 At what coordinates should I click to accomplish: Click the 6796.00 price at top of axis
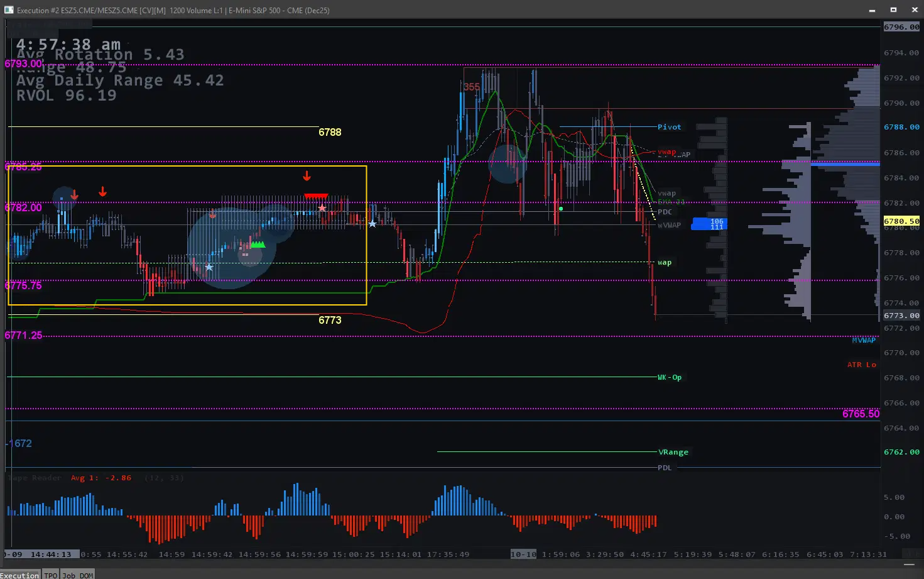tap(901, 27)
